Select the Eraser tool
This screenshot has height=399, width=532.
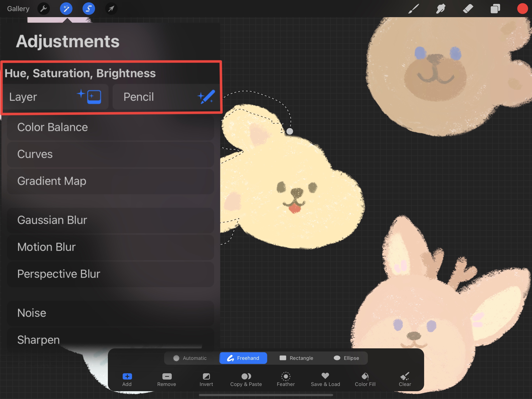[468, 9]
